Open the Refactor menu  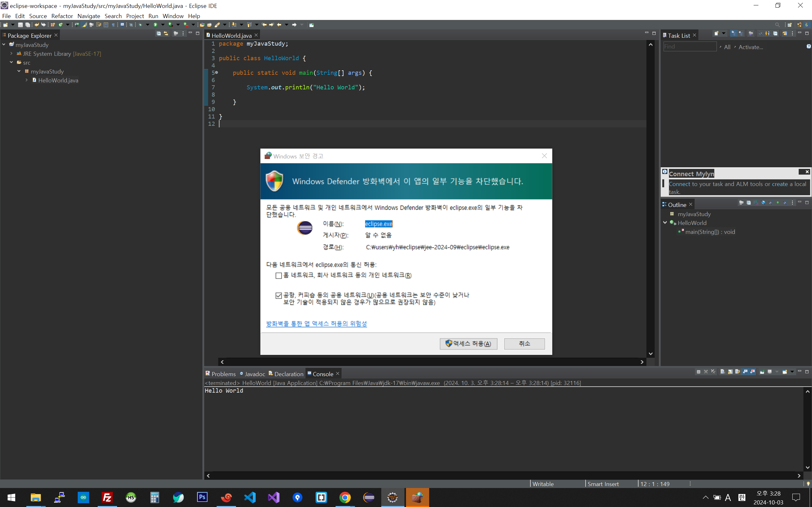(62, 16)
